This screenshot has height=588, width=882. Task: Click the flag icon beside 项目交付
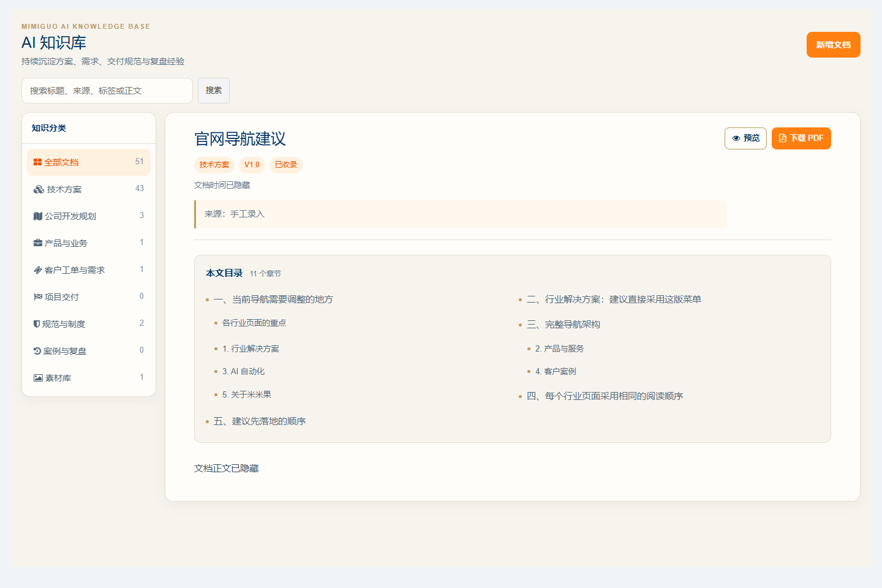pyautogui.click(x=38, y=297)
